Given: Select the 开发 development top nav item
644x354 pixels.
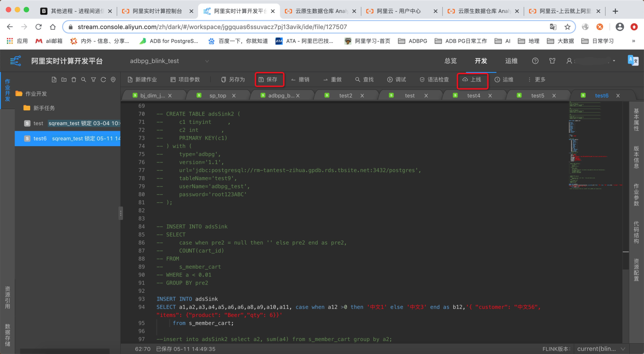Looking at the screenshot, I should tap(481, 61).
